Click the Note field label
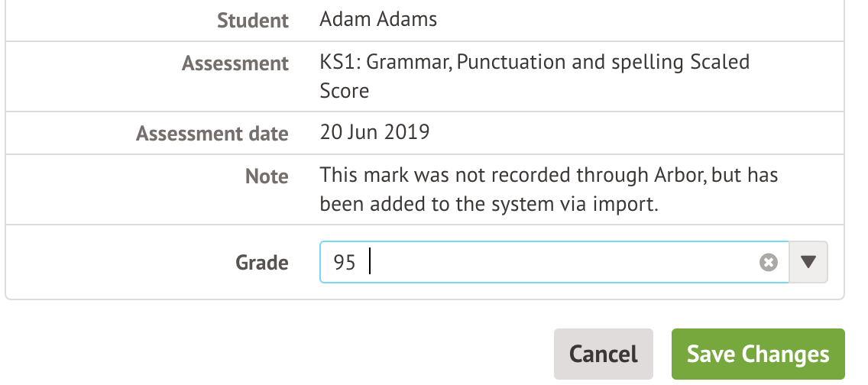This screenshot has height=385, width=868. pyautogui.click(x=267, y=176)
